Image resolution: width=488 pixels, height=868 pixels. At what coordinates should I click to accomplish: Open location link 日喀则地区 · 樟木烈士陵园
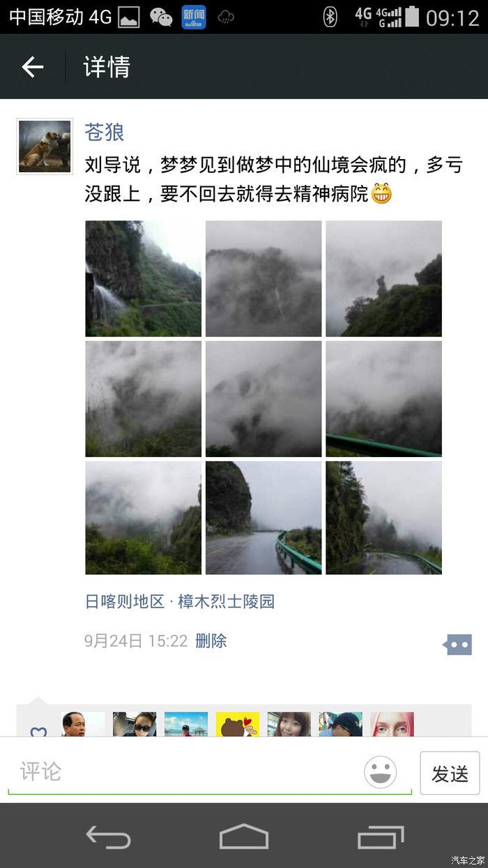click(180, 601)
